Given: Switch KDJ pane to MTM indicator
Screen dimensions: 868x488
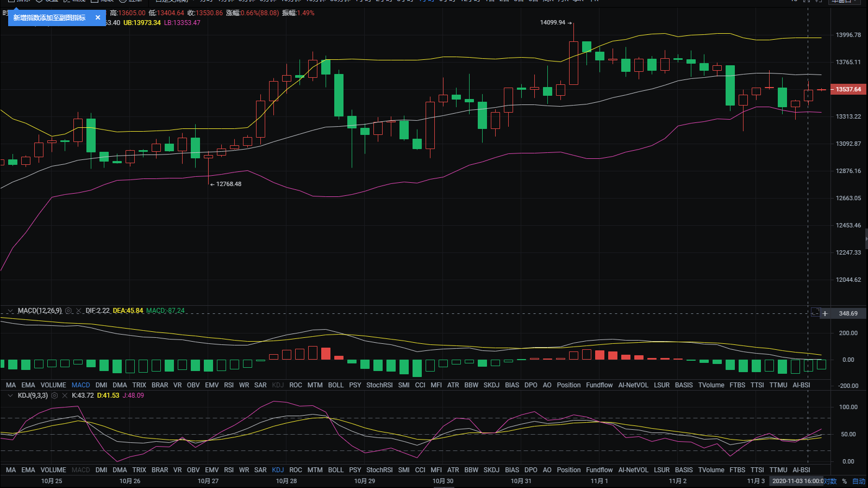Looking at the screenshot, I should (315, 470).
